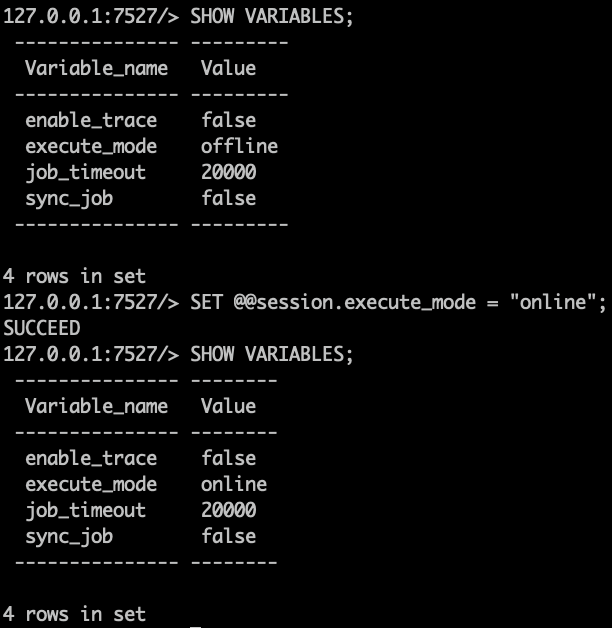Click sync_job in the first table
This screenshot has width=612, height=628.
coord(69,198)
